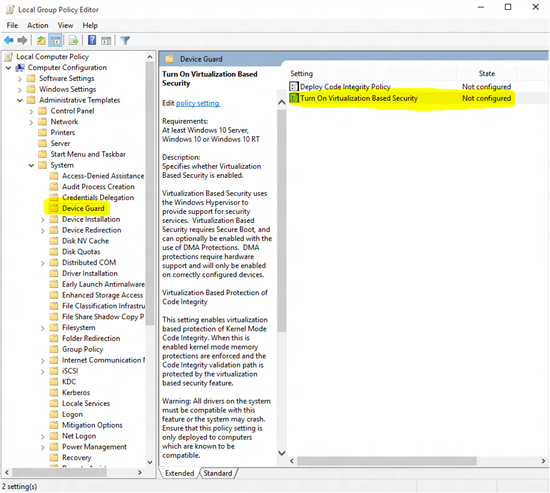This screenshot has height=493, width=550.
Task: Open the Action menu
Action: coord(38,25)
